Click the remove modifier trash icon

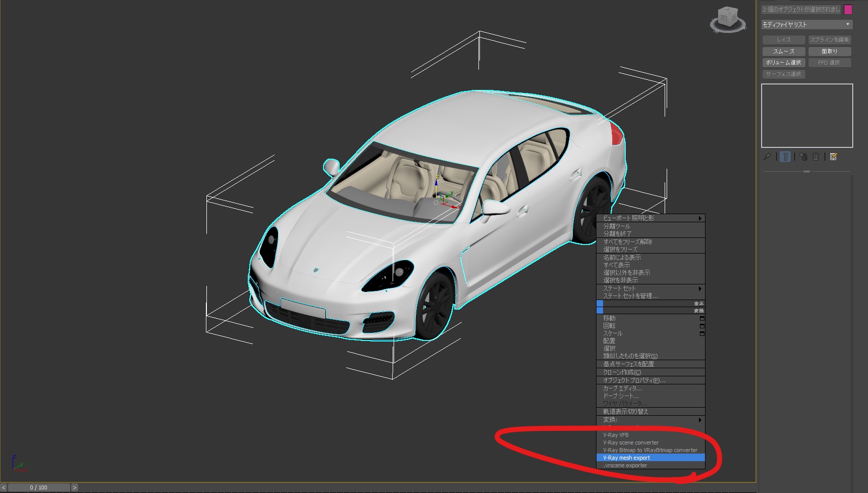click(816, 157)
